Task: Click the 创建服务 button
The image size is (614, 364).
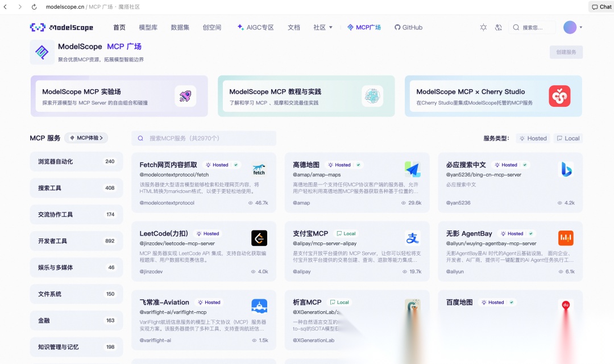Action: coord(566,52)
